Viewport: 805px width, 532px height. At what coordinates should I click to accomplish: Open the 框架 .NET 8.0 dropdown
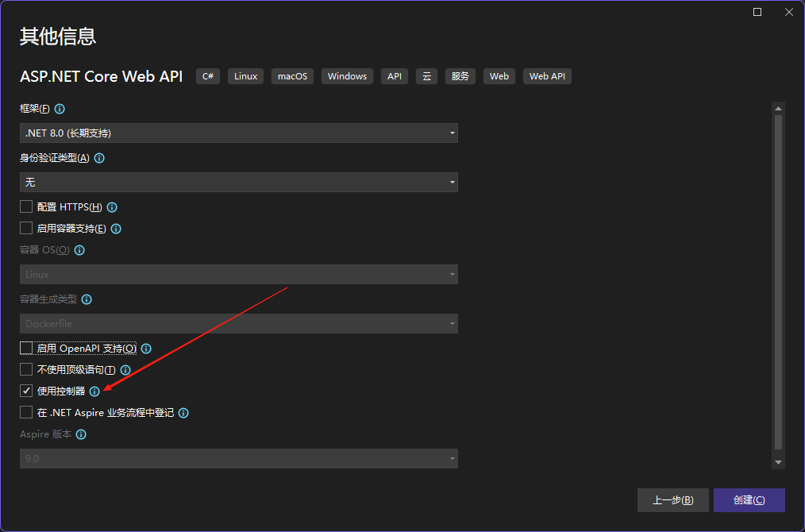pos(239,133)
